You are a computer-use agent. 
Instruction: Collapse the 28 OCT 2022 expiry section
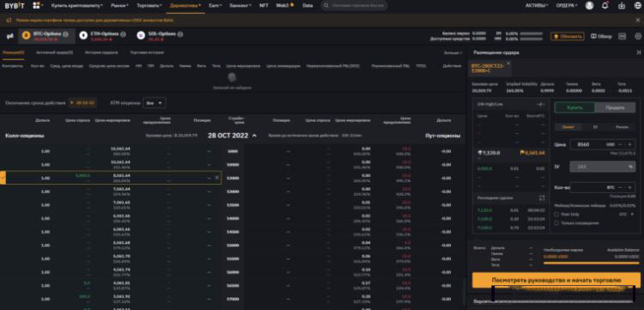point(254,136)
